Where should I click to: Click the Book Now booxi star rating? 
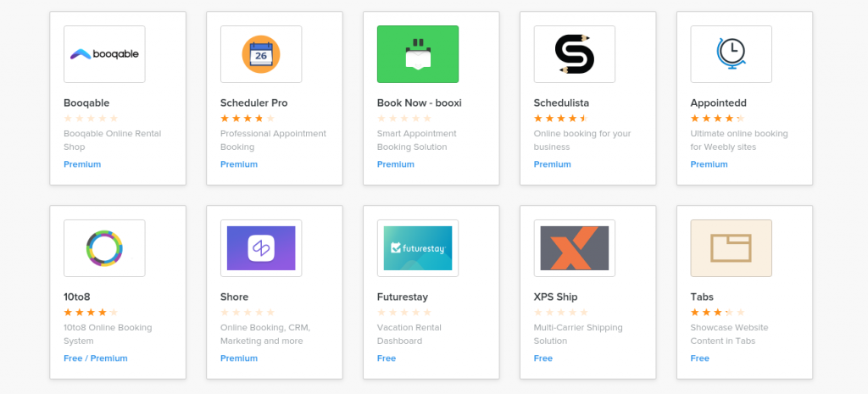[404, 119]
